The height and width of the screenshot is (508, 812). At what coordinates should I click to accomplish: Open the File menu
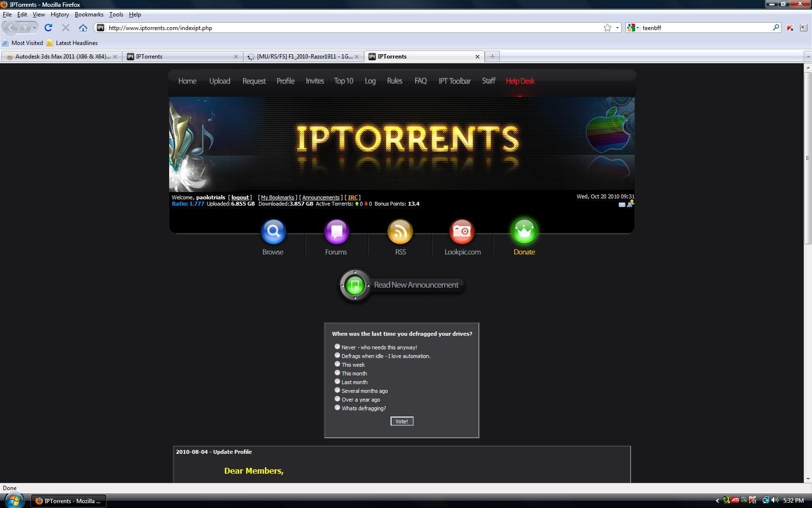click(x=7, y=15)
